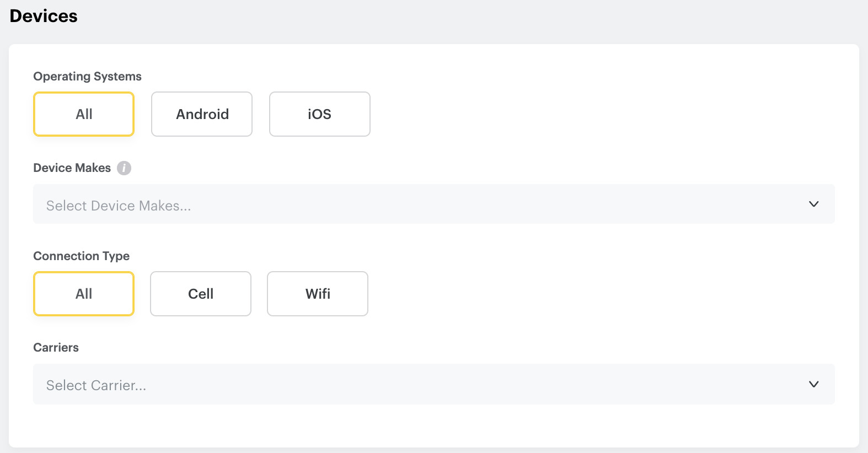Pick the Cell connection type
Image resolution: width=868 pixels, height=453 pixels.
tap(201, 294)
